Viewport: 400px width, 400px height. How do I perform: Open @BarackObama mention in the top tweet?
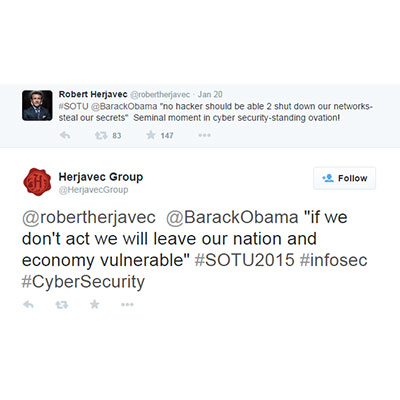[124, 106]
